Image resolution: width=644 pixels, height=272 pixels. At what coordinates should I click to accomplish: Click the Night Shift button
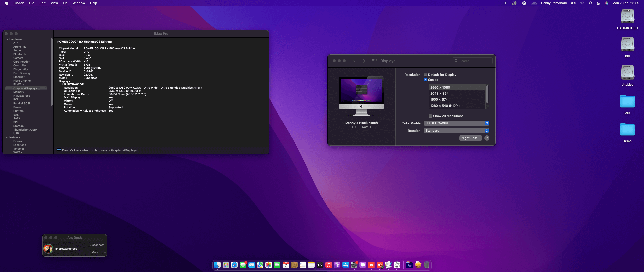pos(470,138)
